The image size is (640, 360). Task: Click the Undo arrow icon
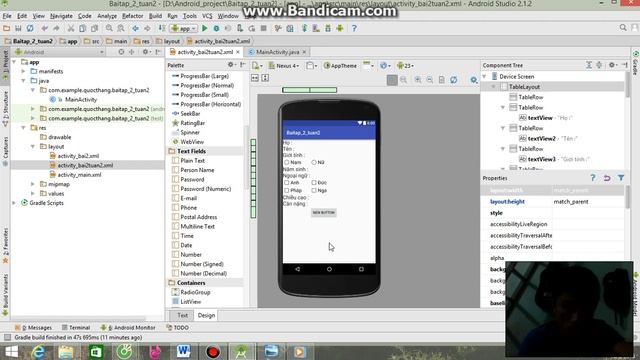(x=44, y=28)
